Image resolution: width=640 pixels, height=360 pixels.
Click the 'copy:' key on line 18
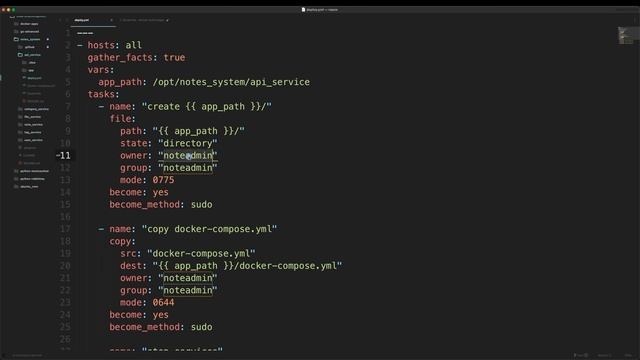point(122,241)
